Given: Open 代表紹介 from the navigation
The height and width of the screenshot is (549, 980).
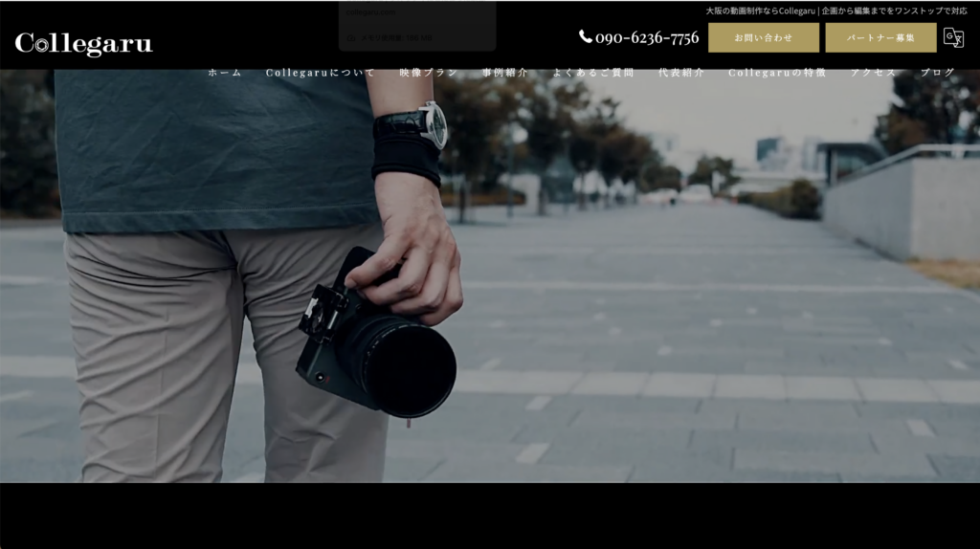Looking at the screenshot, I should coord(681,73).
